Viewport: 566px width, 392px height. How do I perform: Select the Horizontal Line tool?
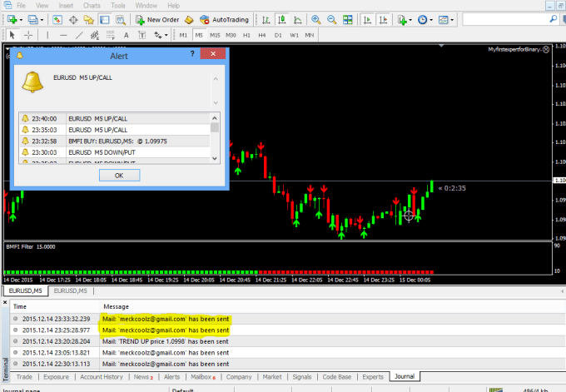point(63,35)
